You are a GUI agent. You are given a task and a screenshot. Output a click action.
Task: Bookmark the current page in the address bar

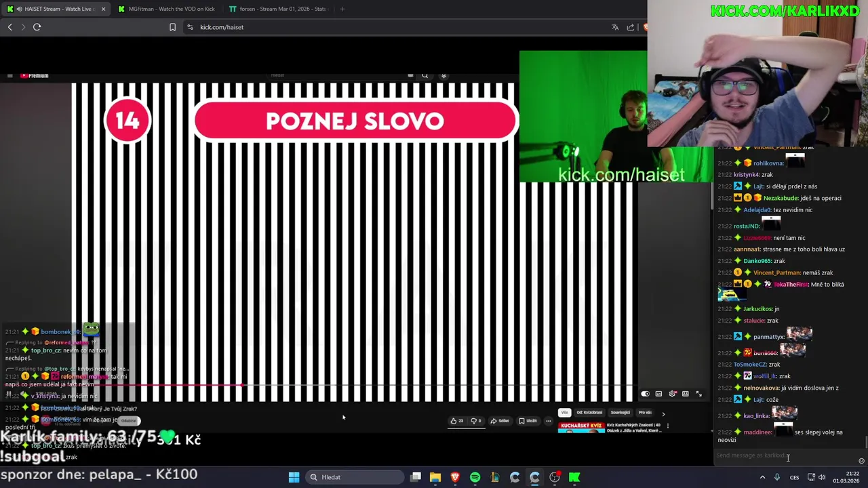click(172, 27)
